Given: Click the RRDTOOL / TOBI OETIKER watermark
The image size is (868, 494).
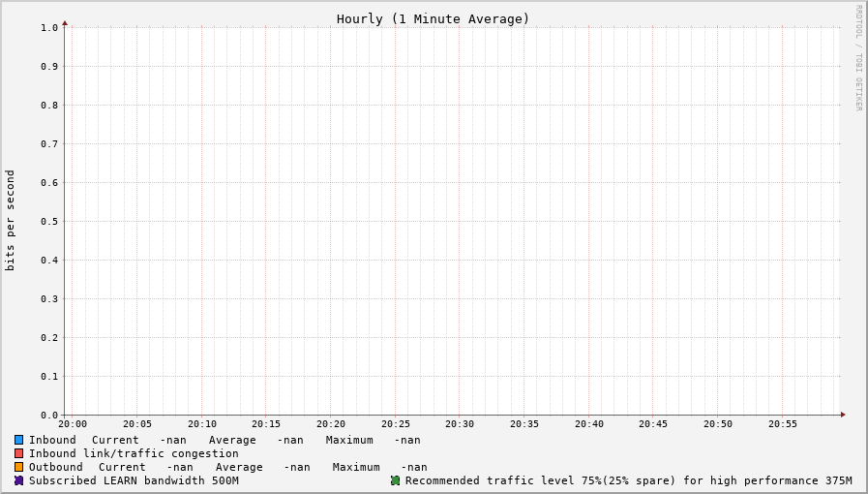Looking at the screenshot, I should point(858,58).
